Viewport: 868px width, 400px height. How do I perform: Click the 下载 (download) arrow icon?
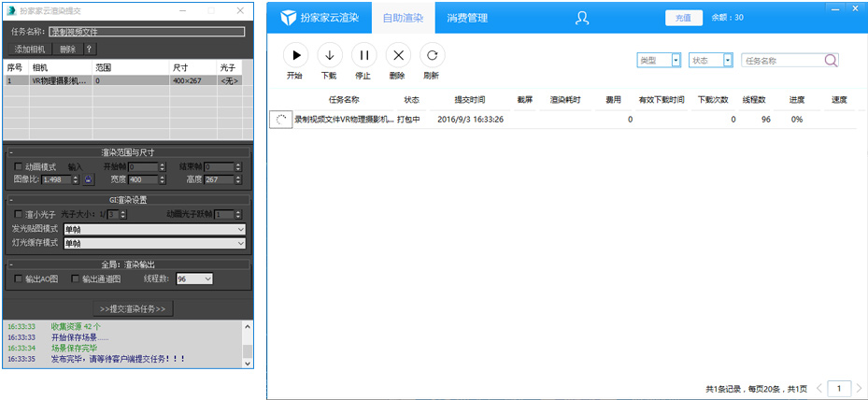pos(329,55)
